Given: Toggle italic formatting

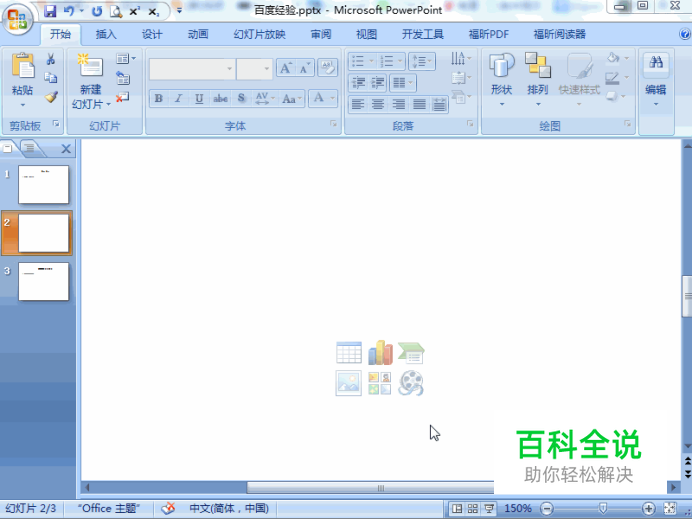Looking at the screenshot, I should (179, 98).
